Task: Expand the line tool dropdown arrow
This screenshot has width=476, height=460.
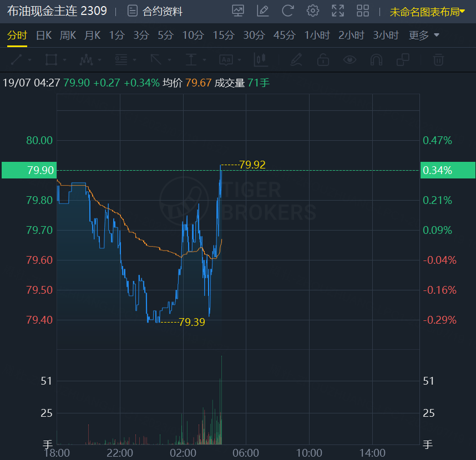Action: click(x=30, y=60)
